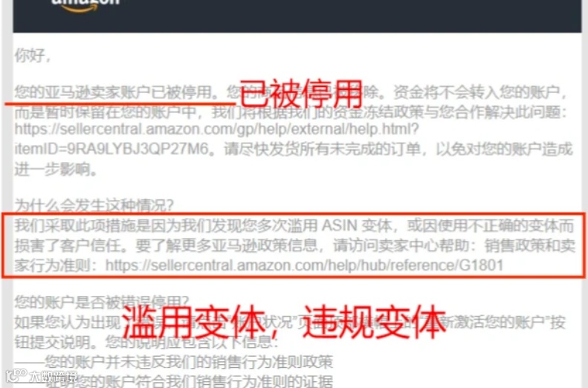Click the "你好," greeting text
The width and height of the screenshot is (588, 388).
point(32,56)
